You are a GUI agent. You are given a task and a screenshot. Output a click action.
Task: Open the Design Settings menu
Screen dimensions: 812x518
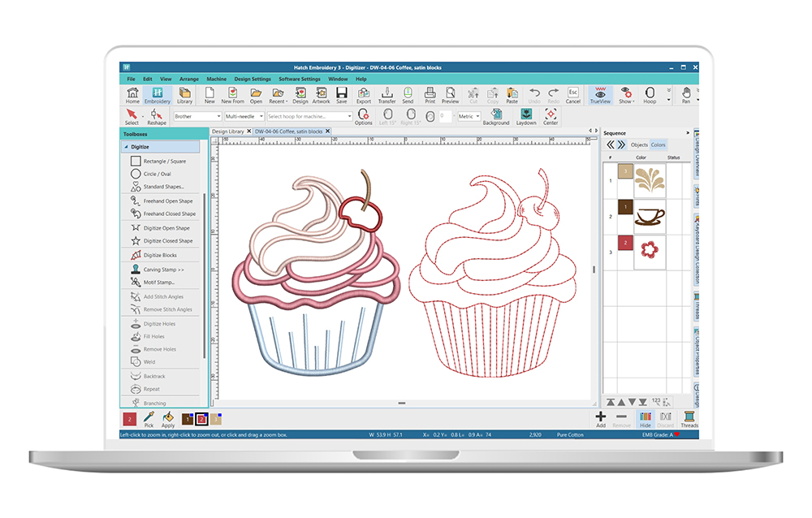pos(253,79)
